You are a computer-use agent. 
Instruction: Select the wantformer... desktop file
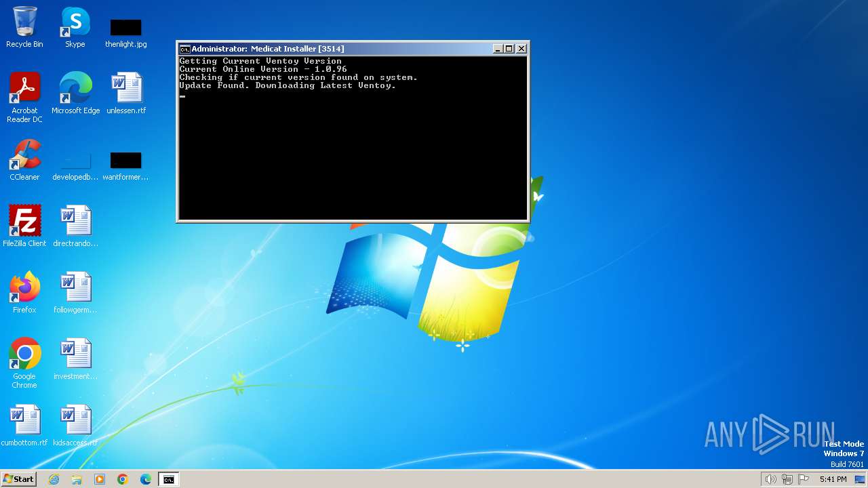[126, 166]
